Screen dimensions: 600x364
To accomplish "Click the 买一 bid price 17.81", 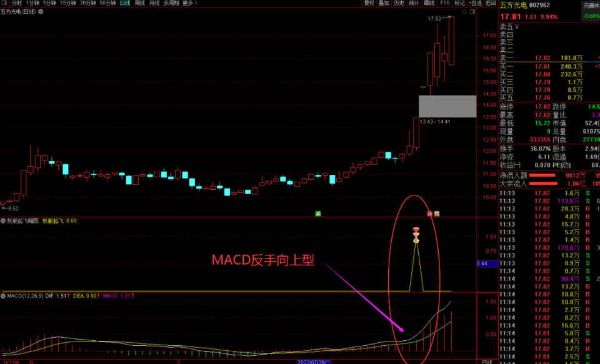I will pos(542,67).
